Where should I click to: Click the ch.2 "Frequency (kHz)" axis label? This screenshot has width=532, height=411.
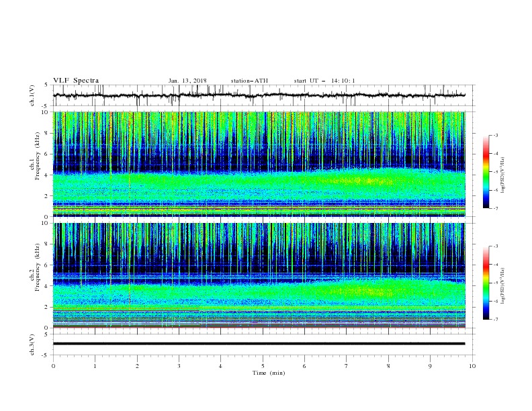coord(38,267)
